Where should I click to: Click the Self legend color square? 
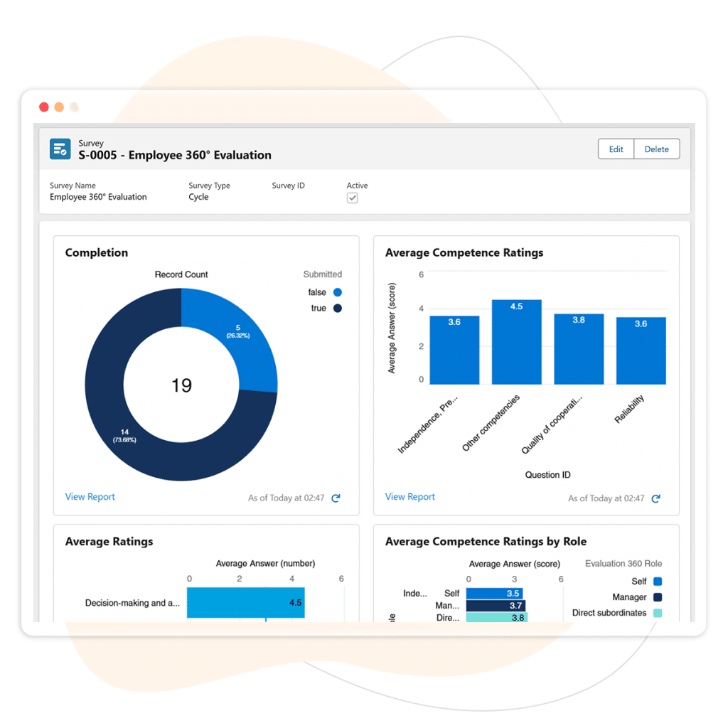[x=658, y=582]
